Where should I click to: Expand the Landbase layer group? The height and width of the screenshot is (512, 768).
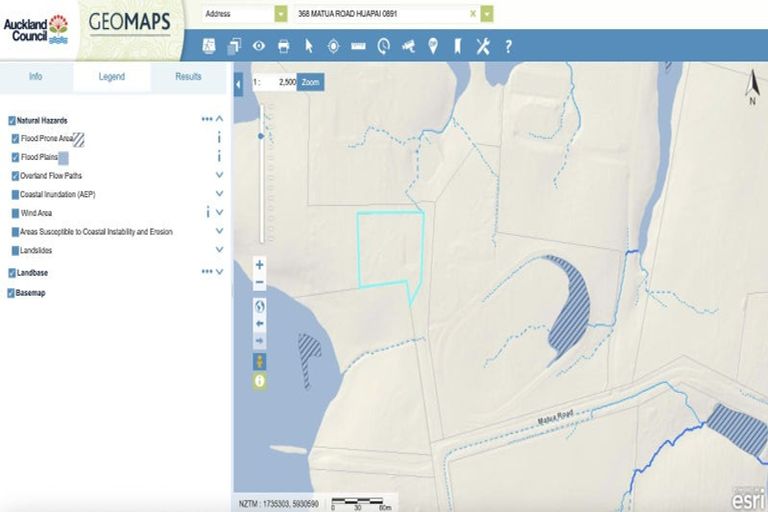[x=219, y=272]
